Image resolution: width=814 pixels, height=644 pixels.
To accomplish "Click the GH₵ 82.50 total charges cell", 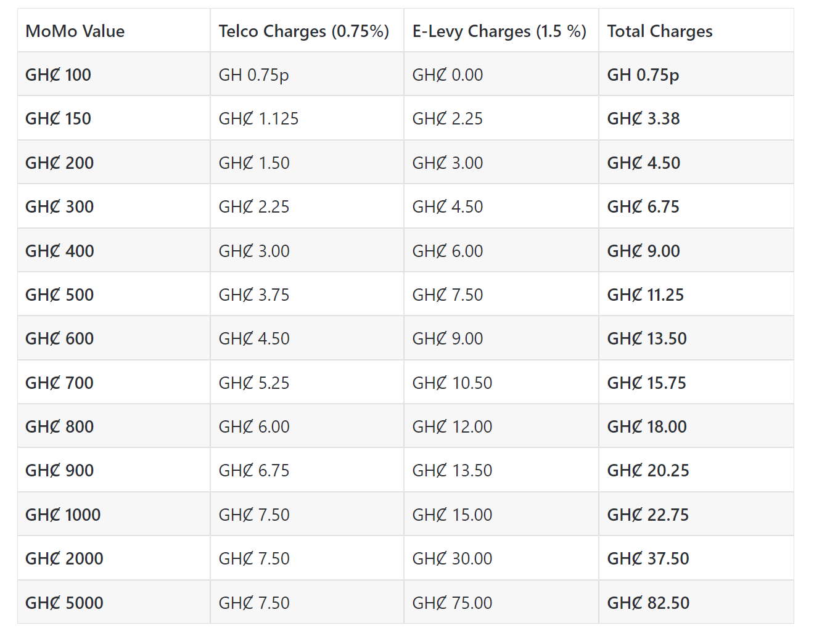I will 647,603.
